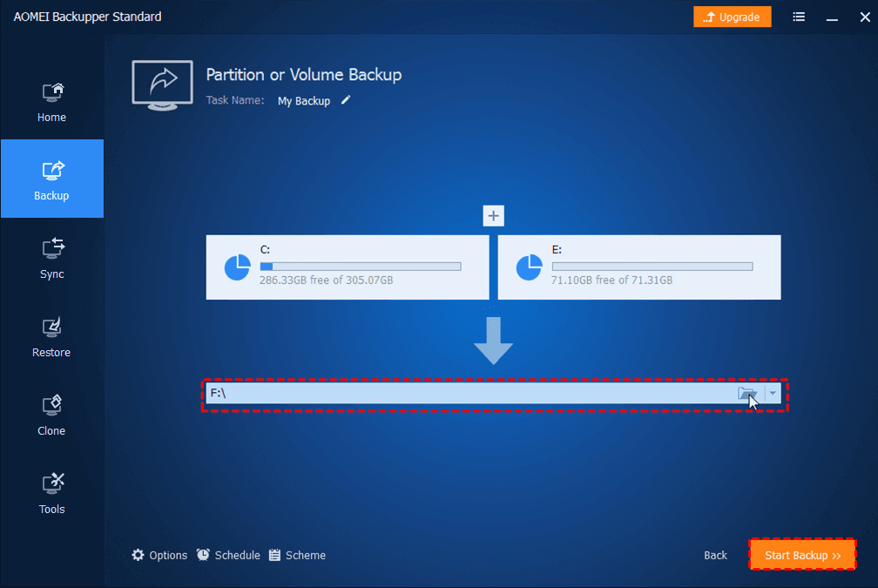Select the Backup tab in sidebar
Viewport: 878px width, 588px height.
pos(51,179)
